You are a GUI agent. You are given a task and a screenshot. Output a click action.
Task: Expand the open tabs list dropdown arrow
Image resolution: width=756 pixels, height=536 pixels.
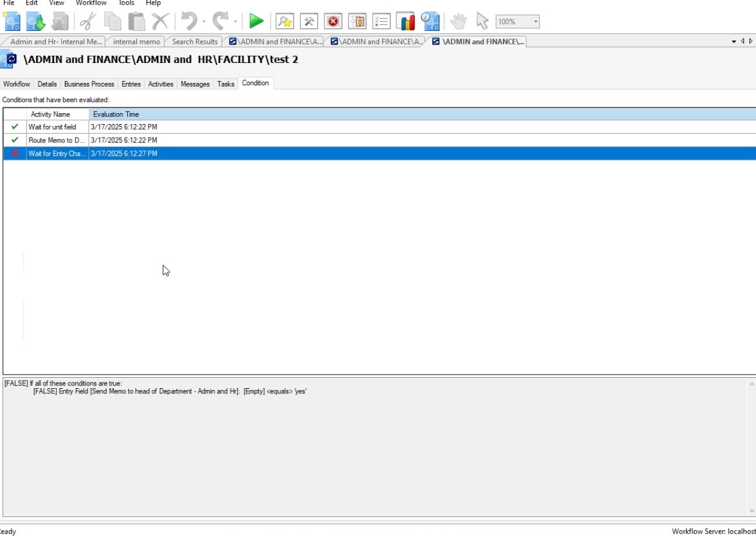pos(734,42)
